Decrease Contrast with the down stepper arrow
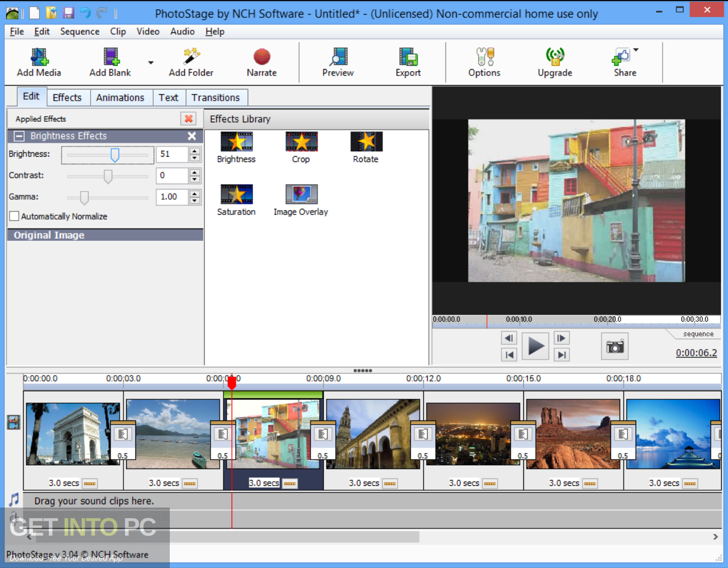 pyautogui.click(x=194, y=179)
